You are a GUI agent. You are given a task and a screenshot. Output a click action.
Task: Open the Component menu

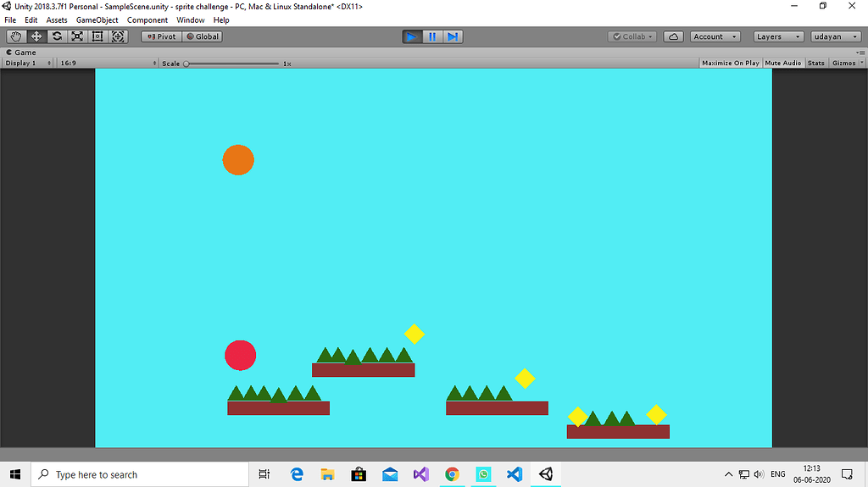coord(147,19)
